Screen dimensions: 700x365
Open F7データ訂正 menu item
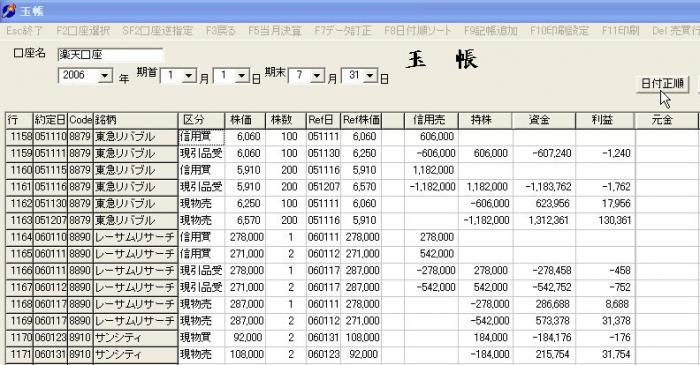tap(342, 31)
